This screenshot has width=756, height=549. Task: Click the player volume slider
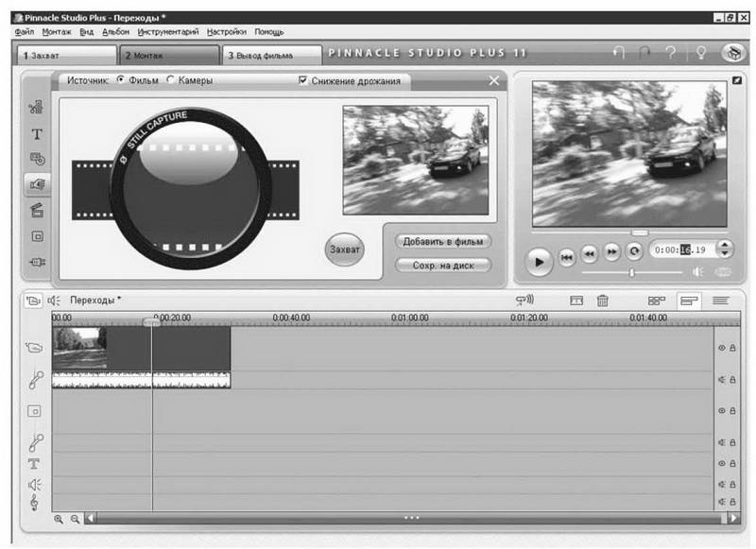click(x=631, y=273)
